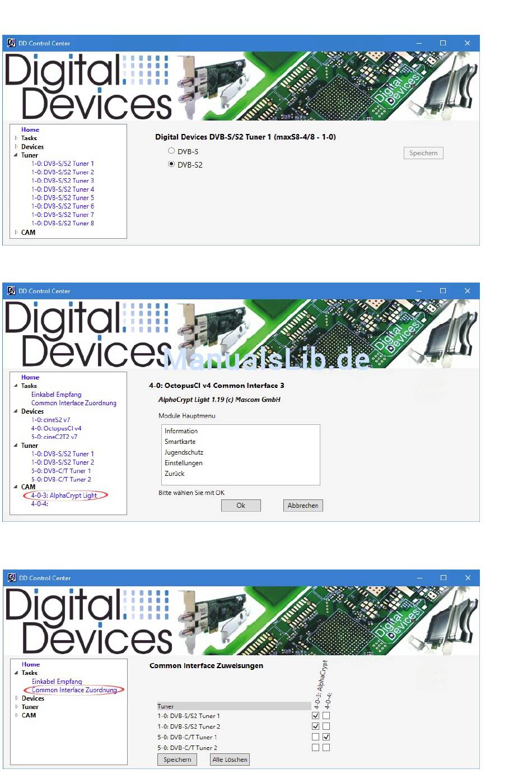Click the app icon in the Common Interface Zuweisungen window title bar

[12, 578]
